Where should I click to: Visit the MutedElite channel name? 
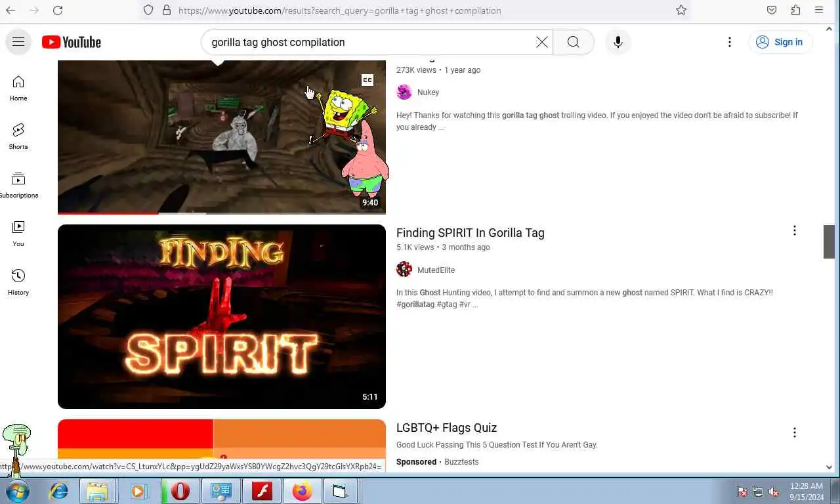(x=436, y=270)
